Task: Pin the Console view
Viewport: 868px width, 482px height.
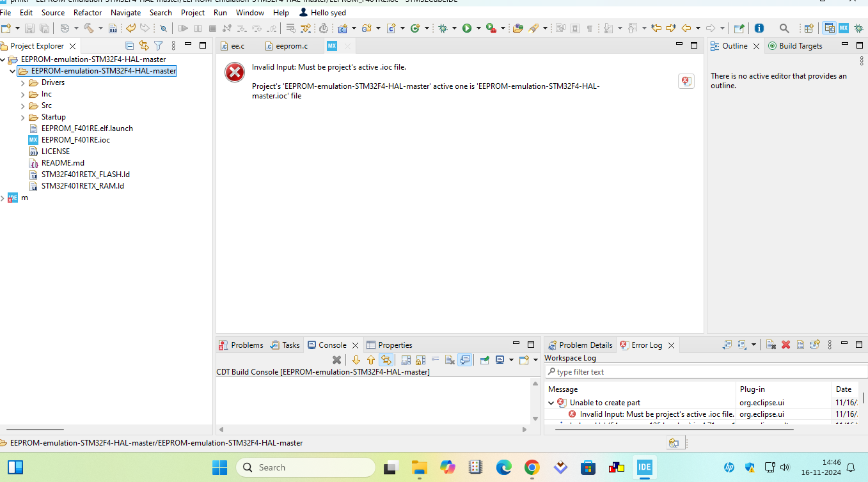Action: tap(483, 359)
